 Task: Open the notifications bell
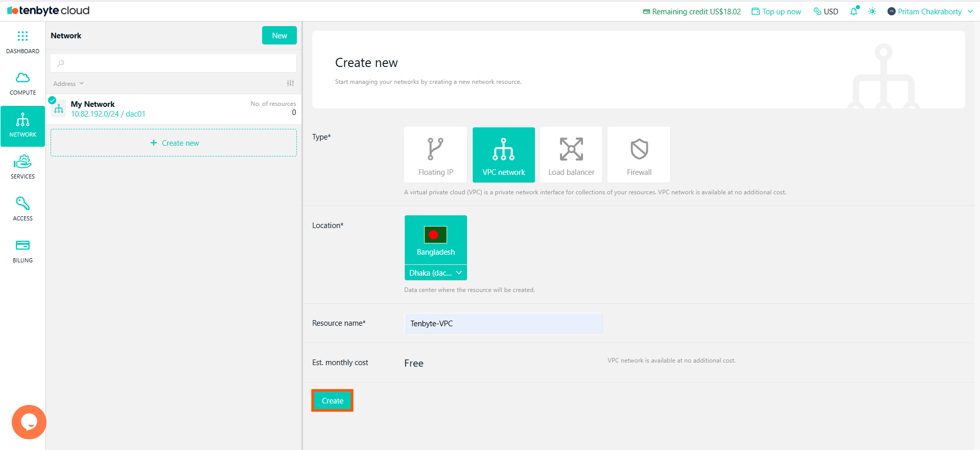(x=854, y=11)
